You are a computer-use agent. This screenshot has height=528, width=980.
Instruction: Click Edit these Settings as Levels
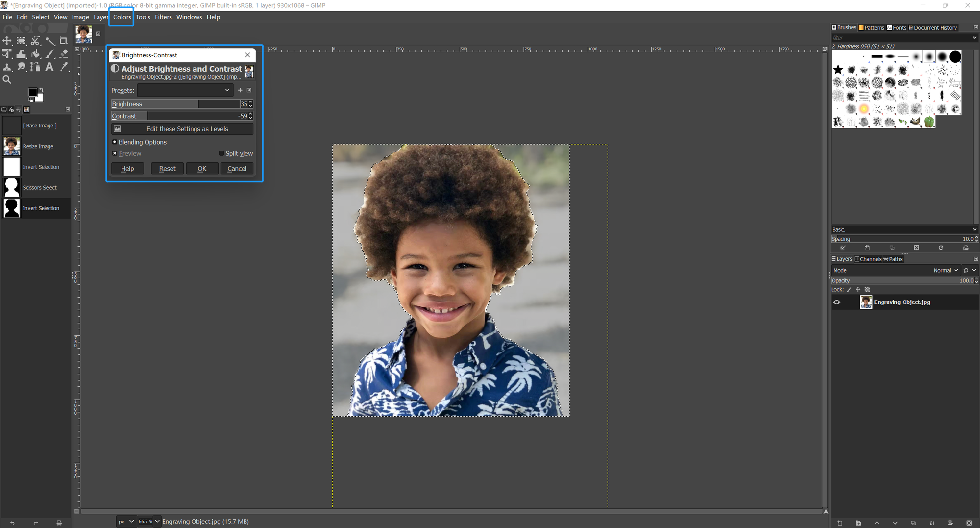(182, 129)
